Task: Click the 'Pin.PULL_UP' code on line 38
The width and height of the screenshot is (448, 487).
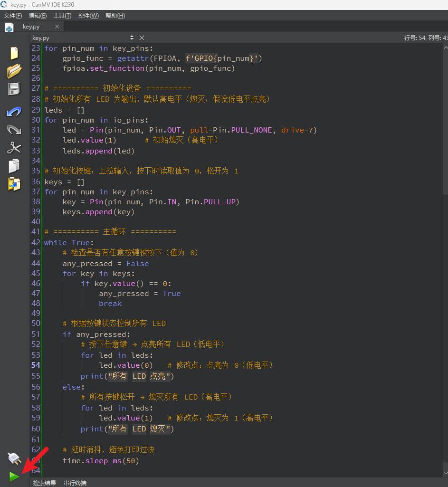Action: (x=210, y=202)
